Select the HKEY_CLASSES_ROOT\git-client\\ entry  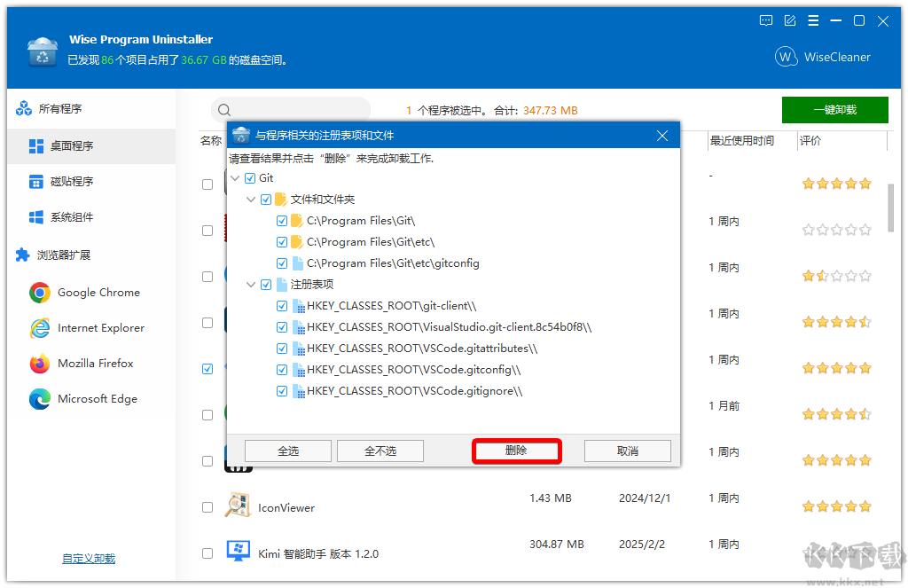coord(391,306)
